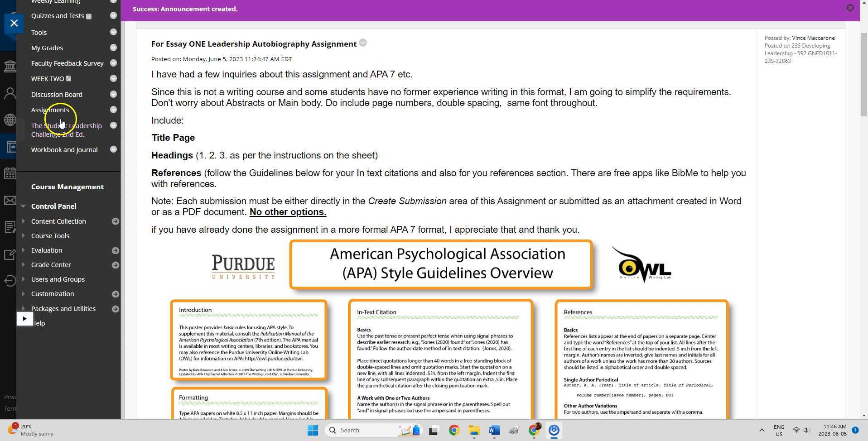Open Faculty Feedback Survey
The image size is (868, 441).
point(67,63)
